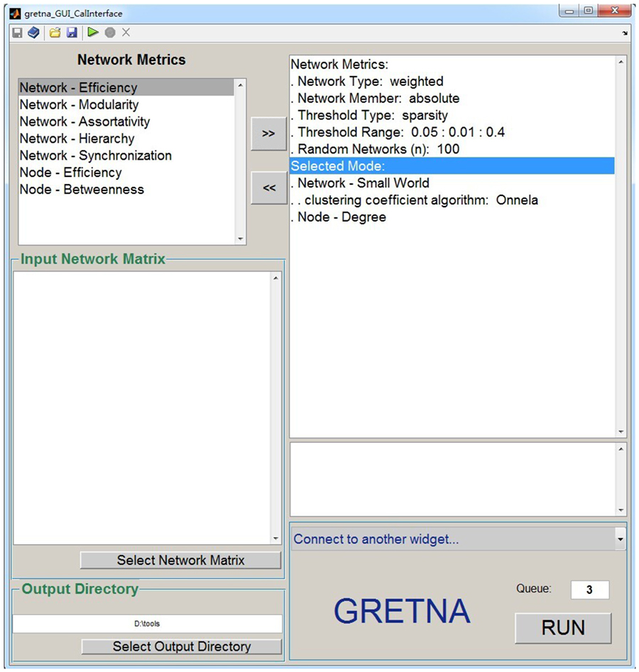Image resolution: width=639 pixels, height=672 pixels.
Task: Click the output directory path field D:\tools
Action: 148,624
